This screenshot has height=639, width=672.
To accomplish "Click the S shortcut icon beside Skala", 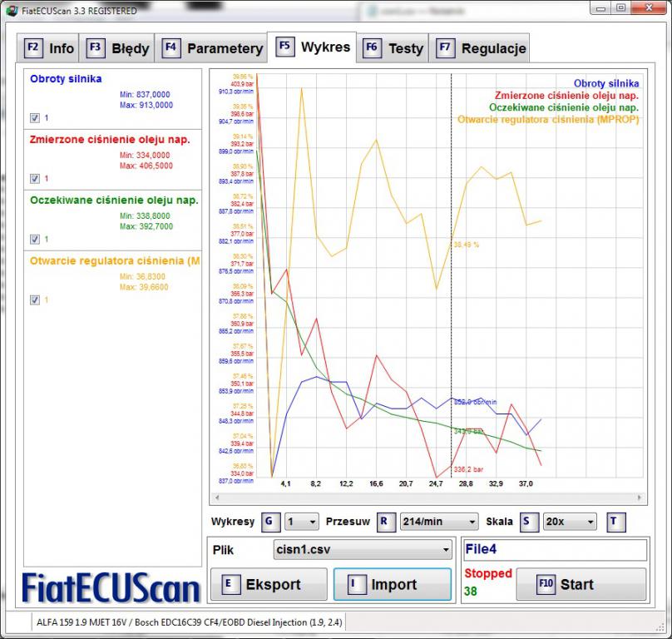I will tap(528, 522).
